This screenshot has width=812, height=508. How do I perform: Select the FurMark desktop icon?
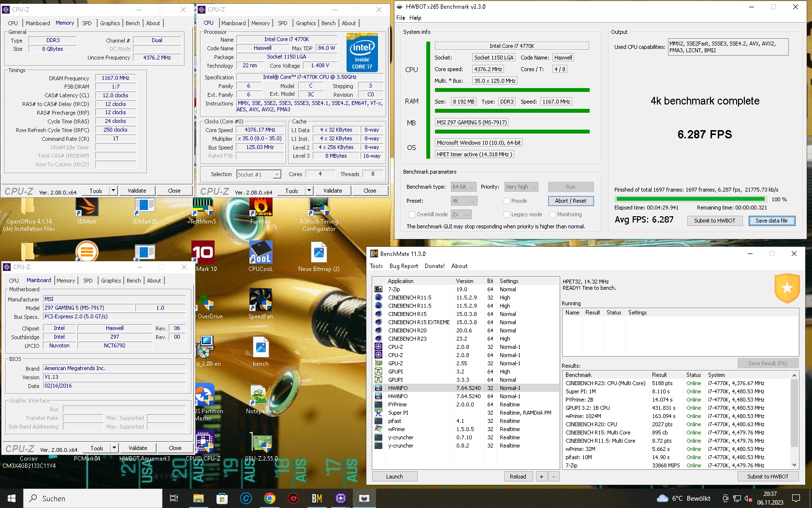pyautogui.click(x=261, y=207)
